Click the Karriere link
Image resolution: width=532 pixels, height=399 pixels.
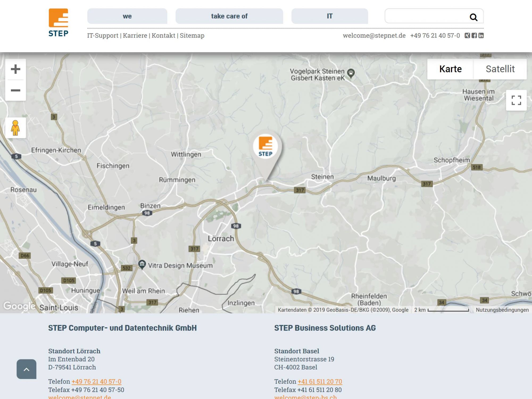(135, 35)
